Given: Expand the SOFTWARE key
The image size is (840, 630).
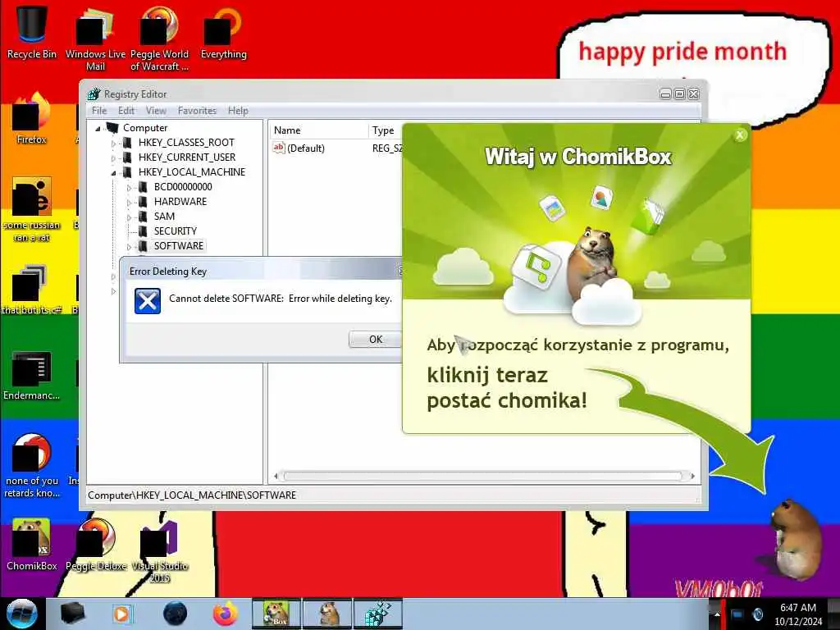Looking at the screenshot, I should (129, 247).
